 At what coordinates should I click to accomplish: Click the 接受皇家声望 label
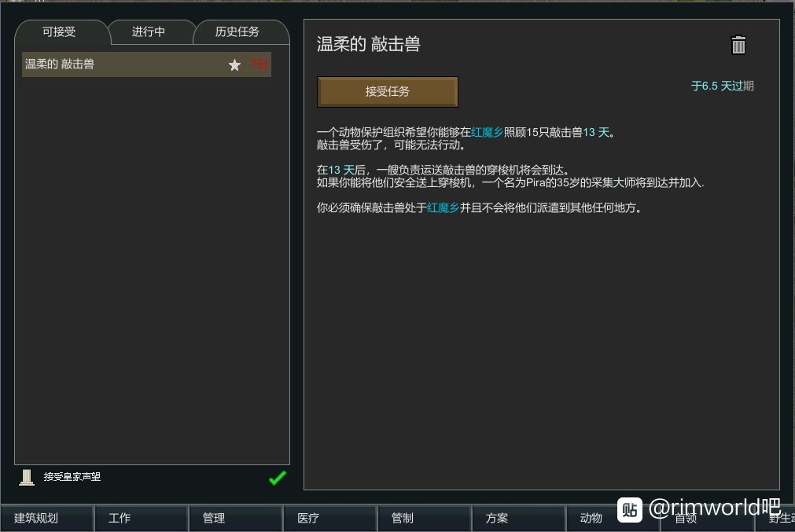pos(72,477)
